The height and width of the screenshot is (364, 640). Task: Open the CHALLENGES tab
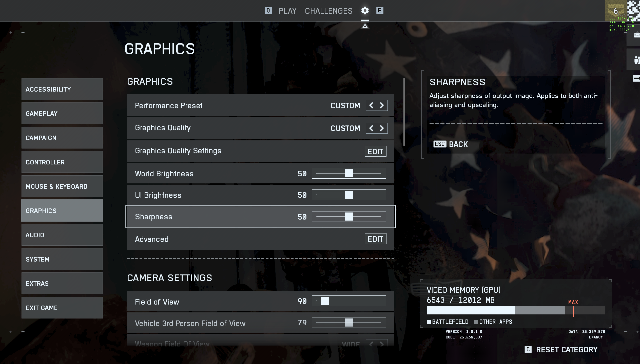(328, 11)
